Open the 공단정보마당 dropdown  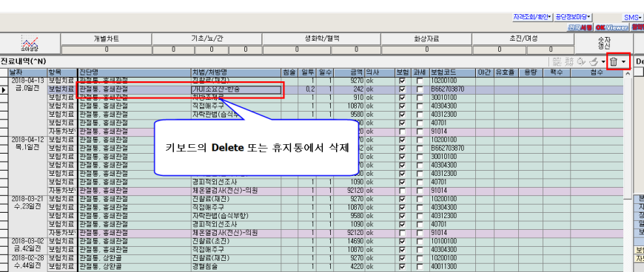coord(573,17)
